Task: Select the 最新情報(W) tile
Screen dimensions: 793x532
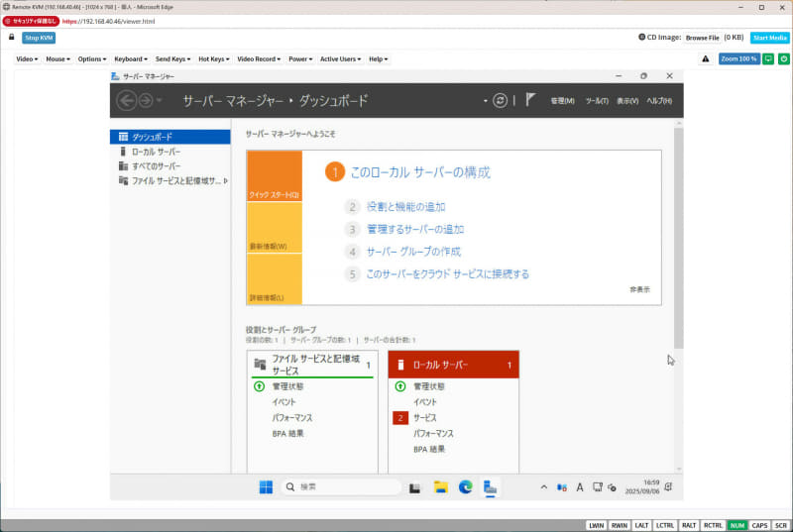Action: 275,227
